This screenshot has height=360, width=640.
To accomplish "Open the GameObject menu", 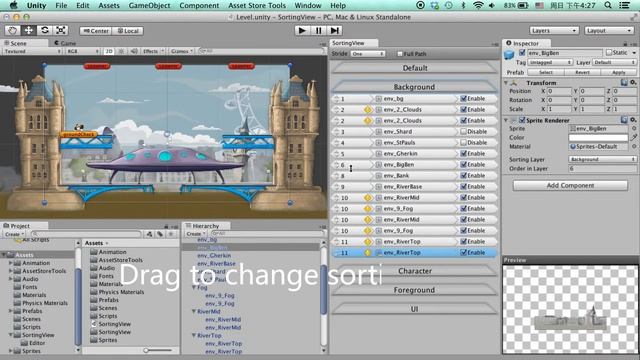I will point(149,5).
